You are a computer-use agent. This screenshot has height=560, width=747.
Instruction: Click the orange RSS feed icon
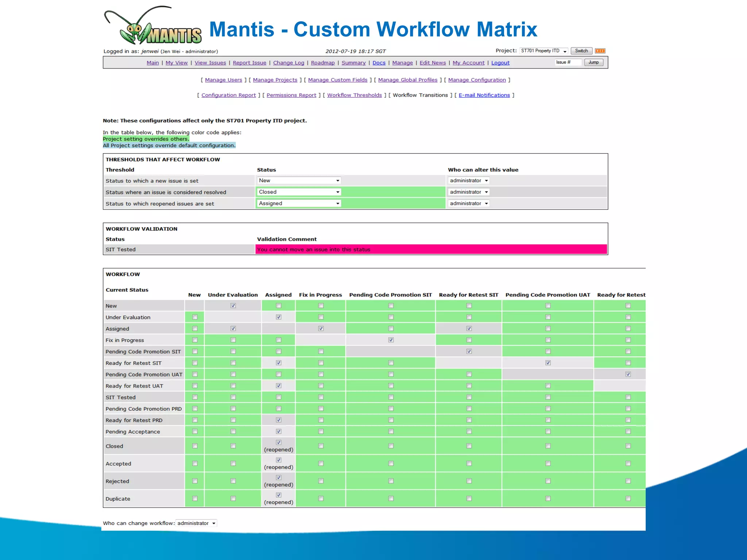coord(600,51)
